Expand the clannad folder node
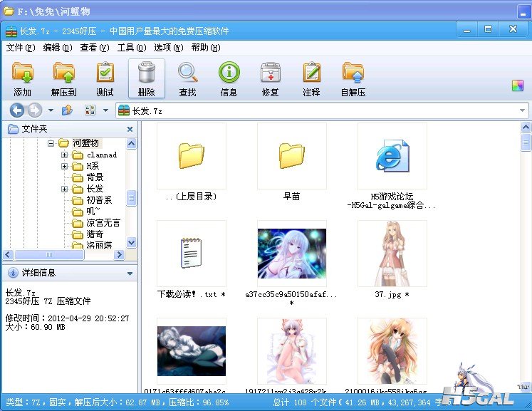 (65, 155)
